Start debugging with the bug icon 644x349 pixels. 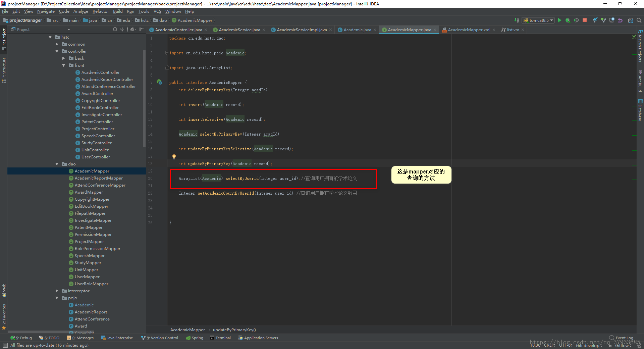pos(568,20)
